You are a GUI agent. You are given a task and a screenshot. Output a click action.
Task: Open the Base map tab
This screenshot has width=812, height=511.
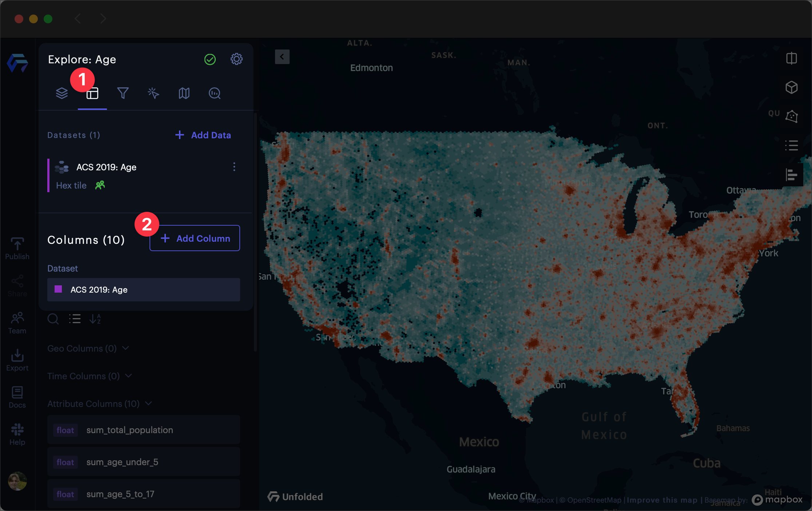184,94
